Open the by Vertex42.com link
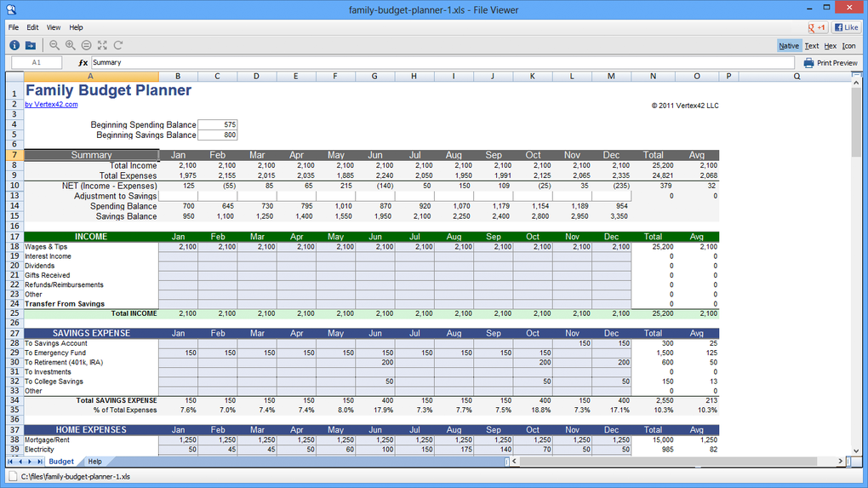The image size is (868, 488). click(x=51, y=104)
